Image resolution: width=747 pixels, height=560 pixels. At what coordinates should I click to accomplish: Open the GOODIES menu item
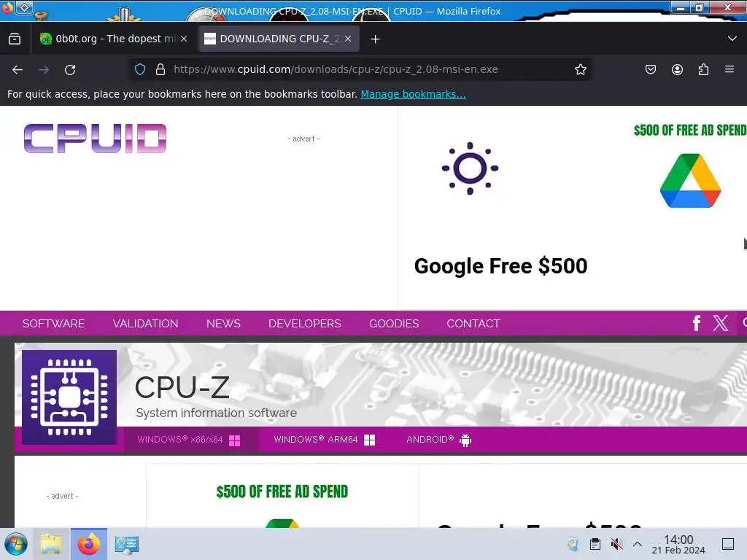394,324
